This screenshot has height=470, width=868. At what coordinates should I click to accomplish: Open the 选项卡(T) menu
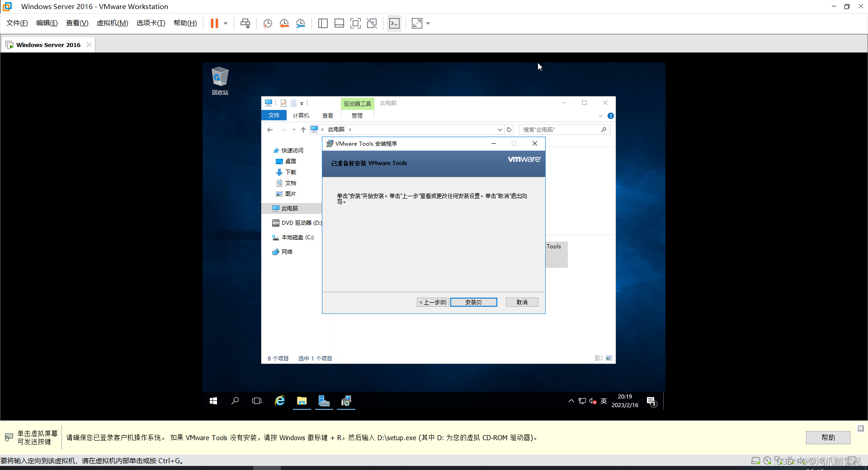point(151,23)
